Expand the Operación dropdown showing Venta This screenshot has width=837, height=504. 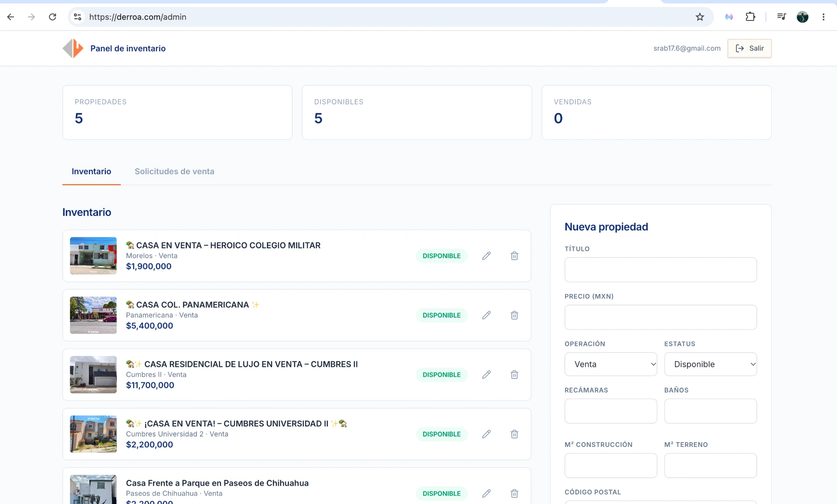(x=611, y=364)
